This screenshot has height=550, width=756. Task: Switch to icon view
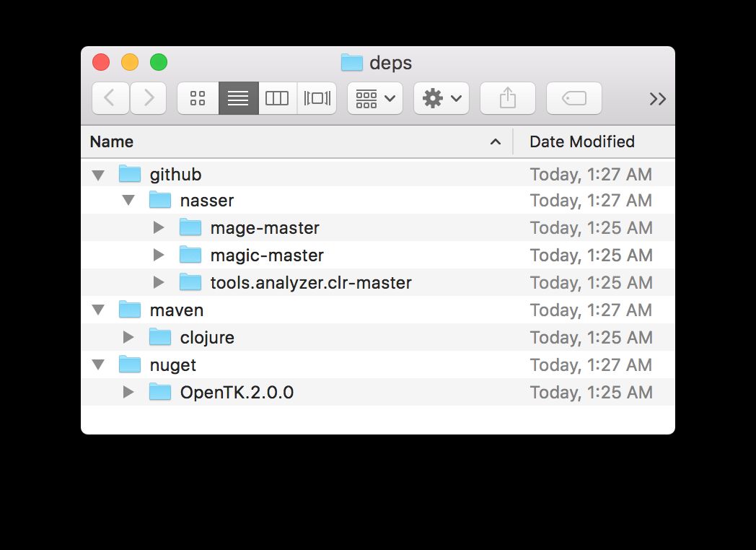(198, 98)
